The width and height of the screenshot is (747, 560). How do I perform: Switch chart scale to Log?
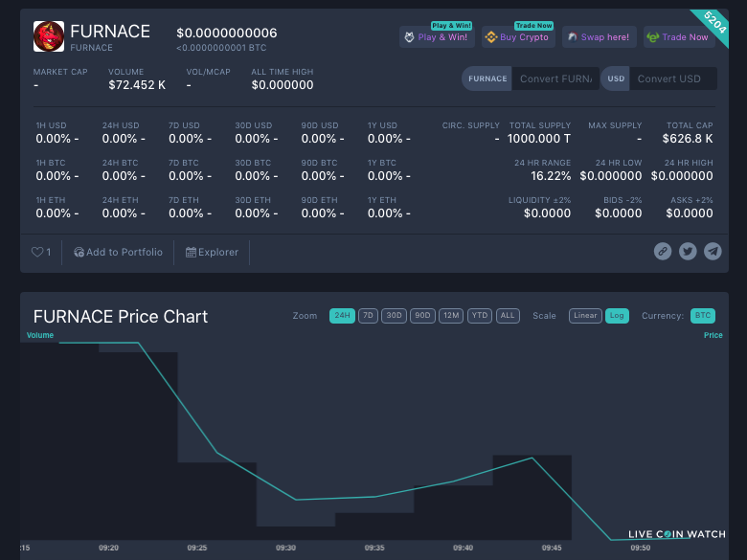[x=617, y=316]
